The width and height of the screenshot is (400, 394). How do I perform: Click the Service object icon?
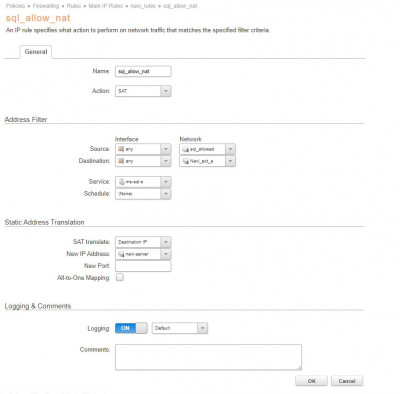point(122,182)
